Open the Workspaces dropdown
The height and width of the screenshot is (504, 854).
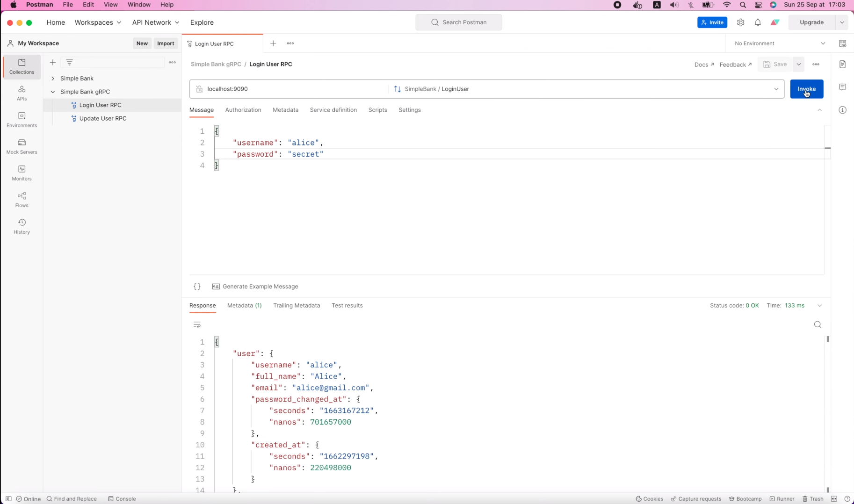pyautogui.click(x=98, y=22)
